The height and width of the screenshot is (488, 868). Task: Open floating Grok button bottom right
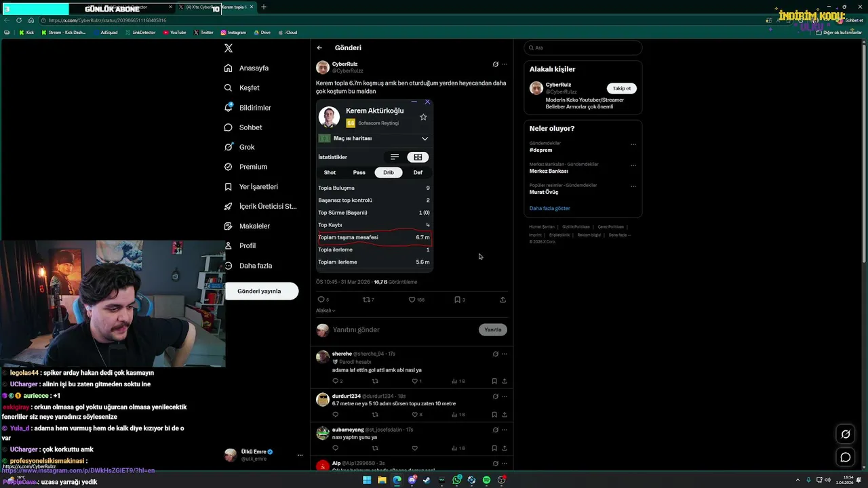(x=846, y=434)
